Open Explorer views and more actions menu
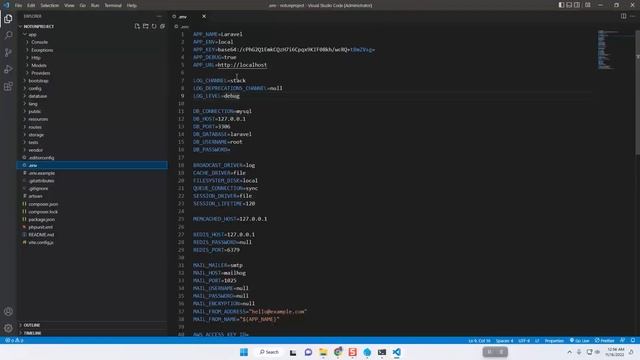Screen dimensions: 640x360 click(x=159, y=16)
